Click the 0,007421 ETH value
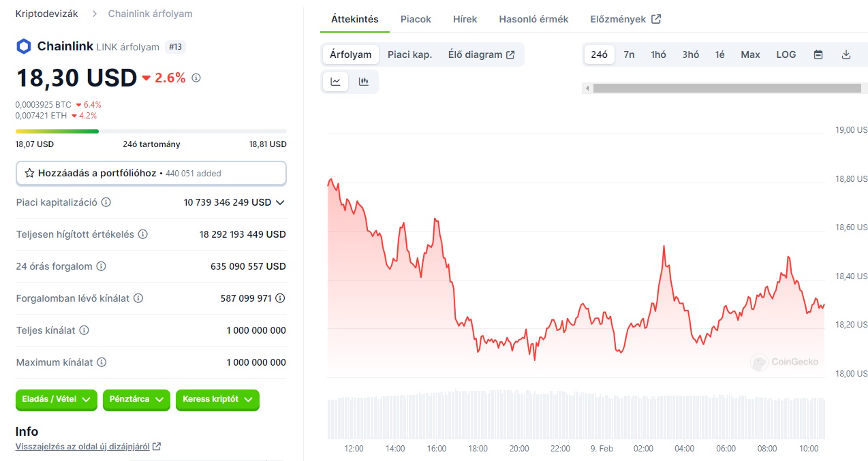The image size is (868, 461). [x=42, y=116]
